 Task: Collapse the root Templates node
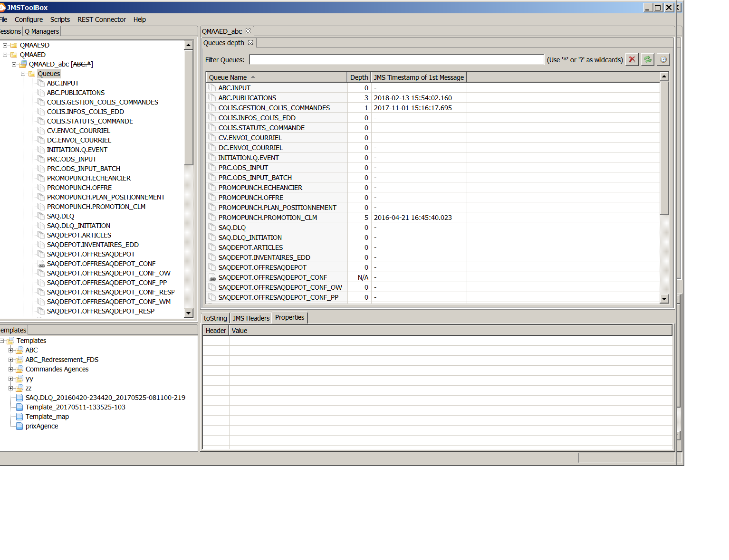tap(2, 341)
